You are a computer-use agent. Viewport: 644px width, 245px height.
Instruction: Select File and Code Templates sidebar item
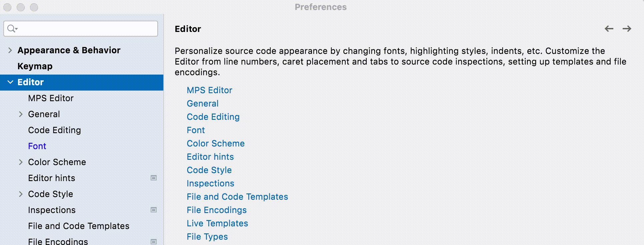point(79,226)
